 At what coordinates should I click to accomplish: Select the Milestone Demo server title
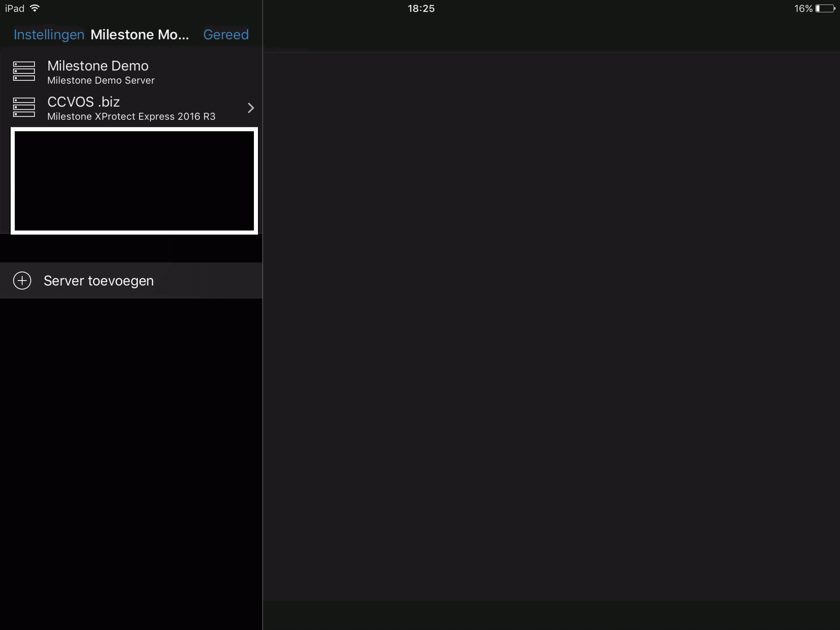coord(98,66)
